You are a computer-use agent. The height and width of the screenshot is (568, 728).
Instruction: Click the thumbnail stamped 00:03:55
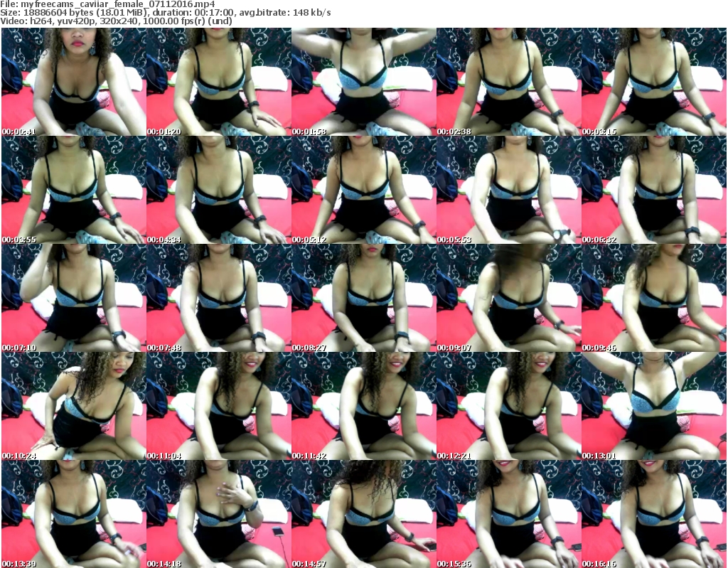[74, 190]
